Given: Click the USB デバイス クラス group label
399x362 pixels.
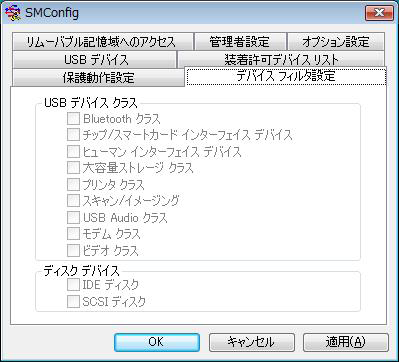Looking at the screenshot, I should click(91, 103).
